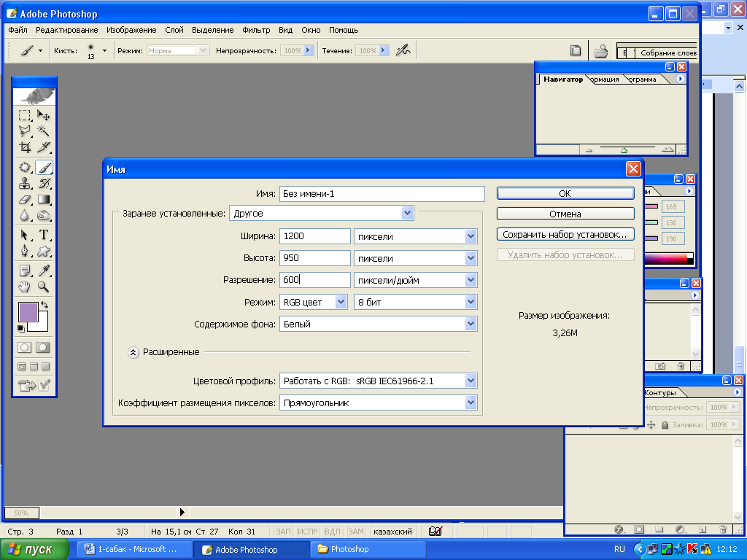Switch to Full Screen with menu bar

click(34, 367)
